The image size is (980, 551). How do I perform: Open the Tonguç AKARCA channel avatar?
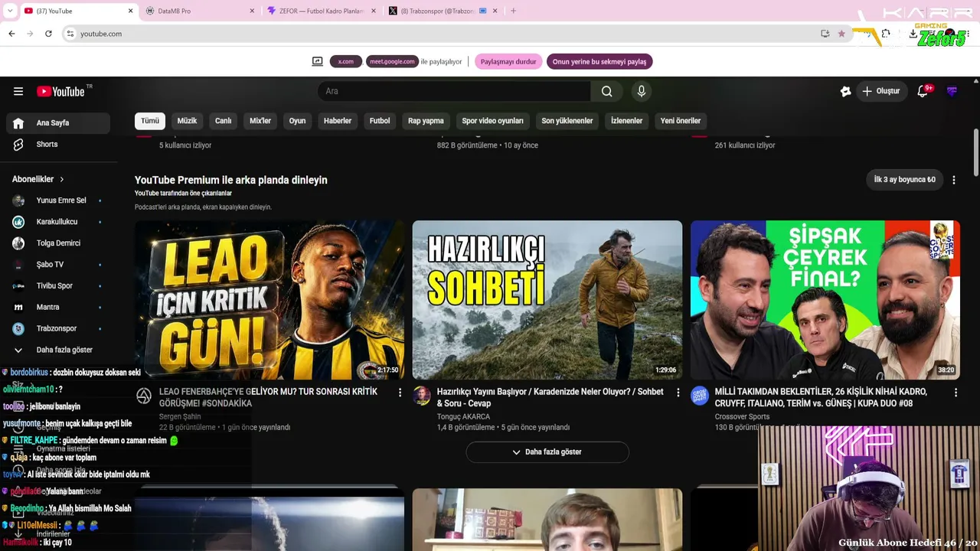(422, 396)
